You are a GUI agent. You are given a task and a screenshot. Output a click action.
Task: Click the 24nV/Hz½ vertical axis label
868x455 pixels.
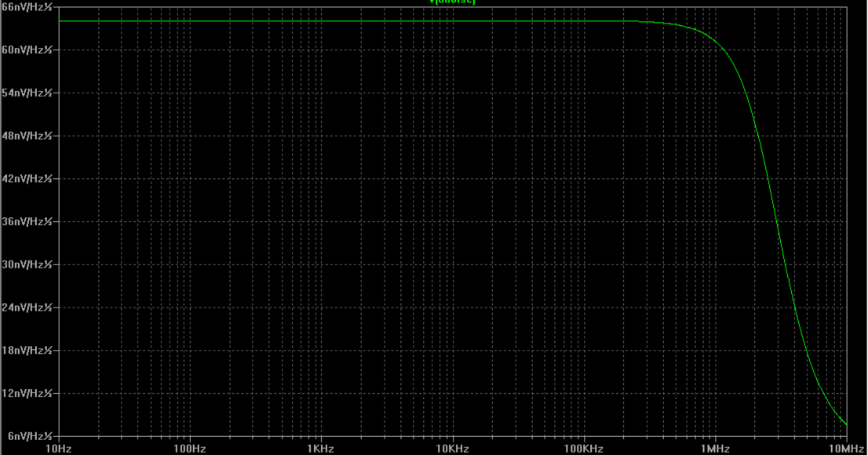click(x=27, y=308)
